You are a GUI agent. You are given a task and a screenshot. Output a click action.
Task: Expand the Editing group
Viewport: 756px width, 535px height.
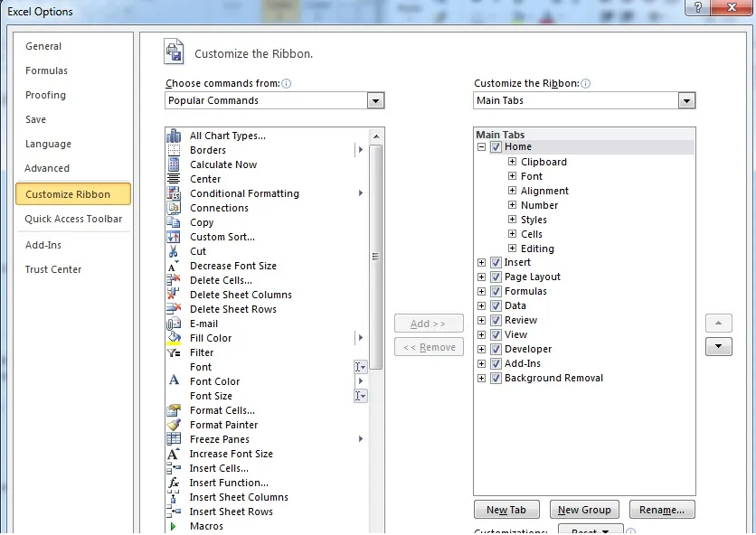(x=512, y=249)
